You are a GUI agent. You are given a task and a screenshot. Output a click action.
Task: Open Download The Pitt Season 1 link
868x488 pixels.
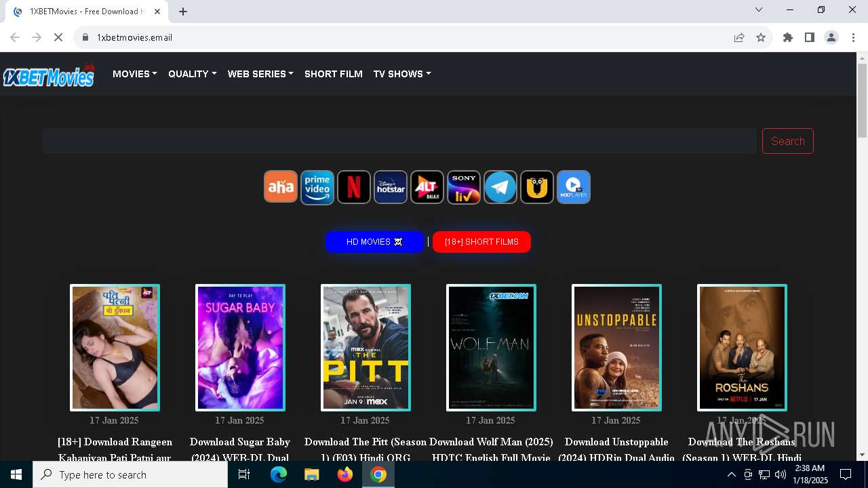pyautogui.click(x=366, y=449)
